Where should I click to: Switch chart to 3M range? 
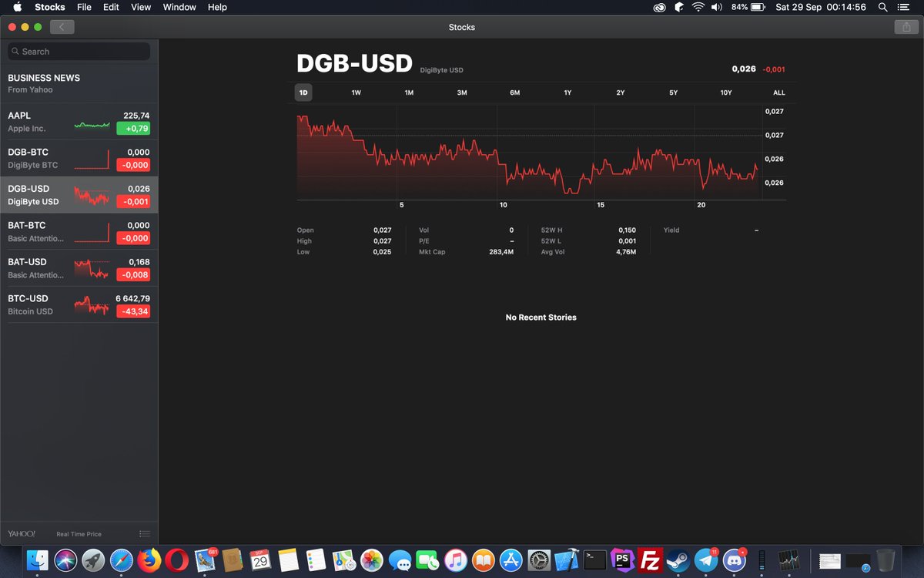click(462, 92)
